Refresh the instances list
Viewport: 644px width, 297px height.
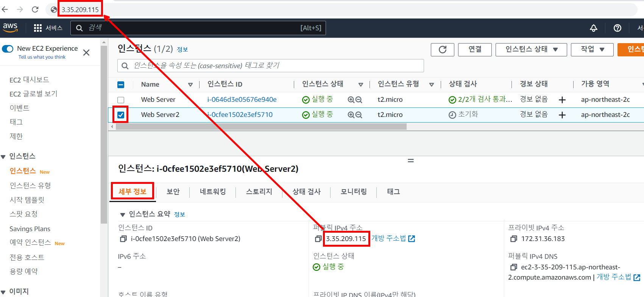tap(443, 50)
